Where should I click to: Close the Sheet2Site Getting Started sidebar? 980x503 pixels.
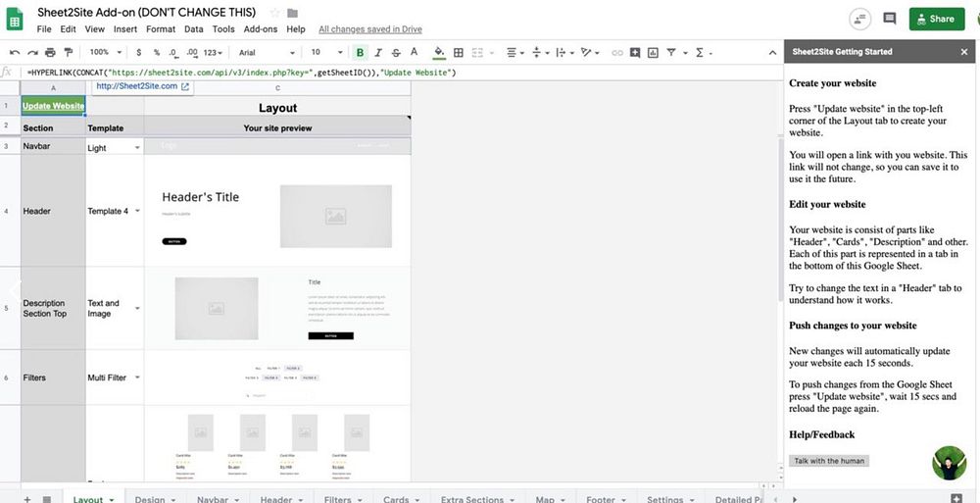pyautogui.click(x=963, y=52)
